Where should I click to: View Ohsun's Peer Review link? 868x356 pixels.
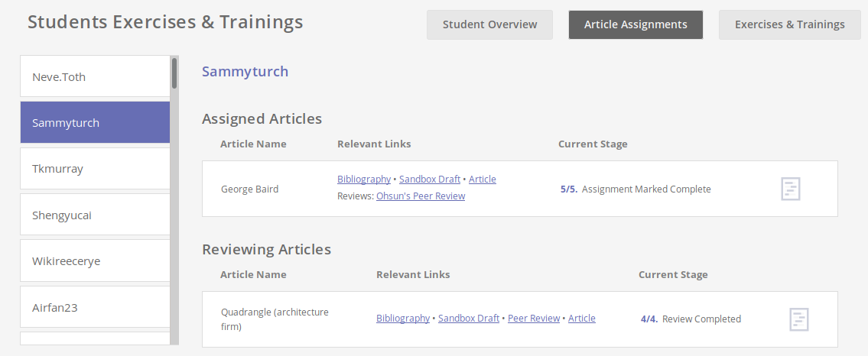(421, 196)
